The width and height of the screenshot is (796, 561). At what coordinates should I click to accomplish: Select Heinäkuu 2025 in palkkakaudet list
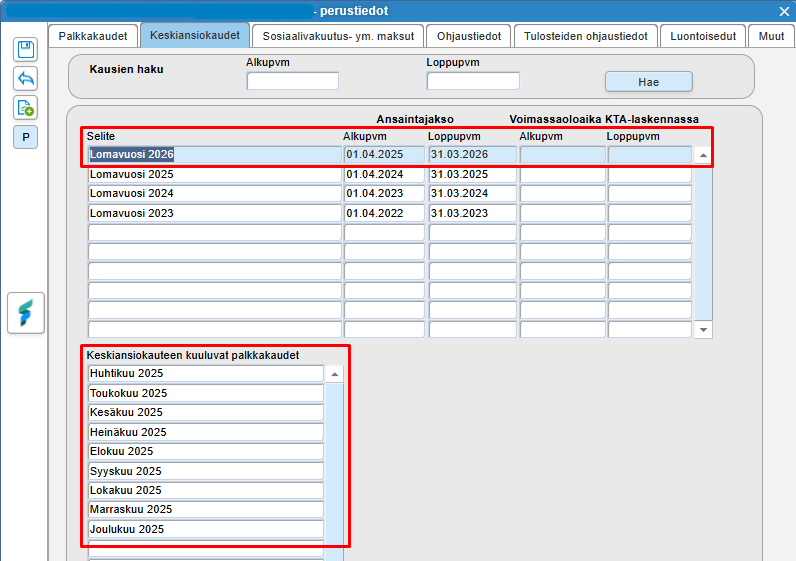(x=205, y=432)
